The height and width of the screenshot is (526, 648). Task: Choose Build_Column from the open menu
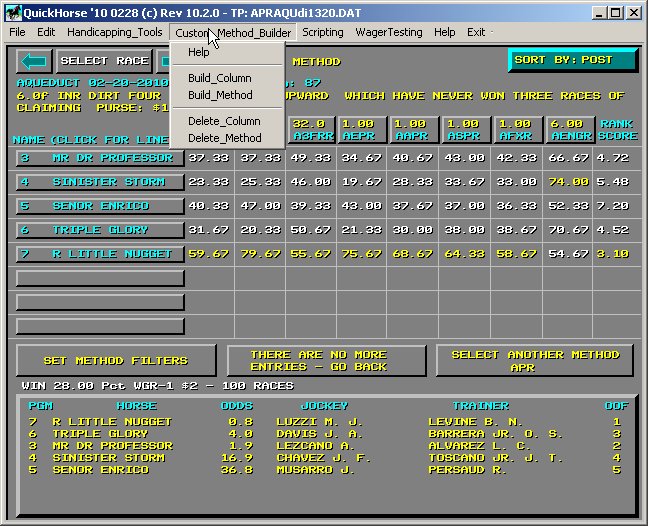coord(219,78)
